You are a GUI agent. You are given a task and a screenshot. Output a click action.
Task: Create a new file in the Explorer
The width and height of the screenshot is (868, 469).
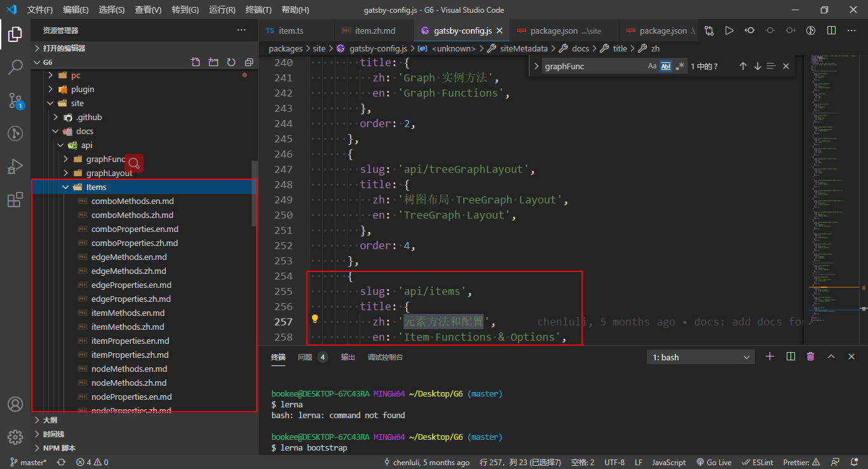(195, 62)
